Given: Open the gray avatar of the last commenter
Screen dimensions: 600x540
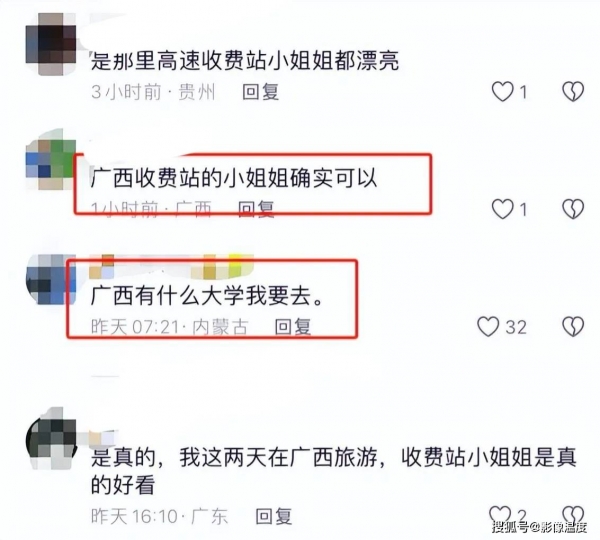Looking at the screenshot, I should tap(52, 439).
